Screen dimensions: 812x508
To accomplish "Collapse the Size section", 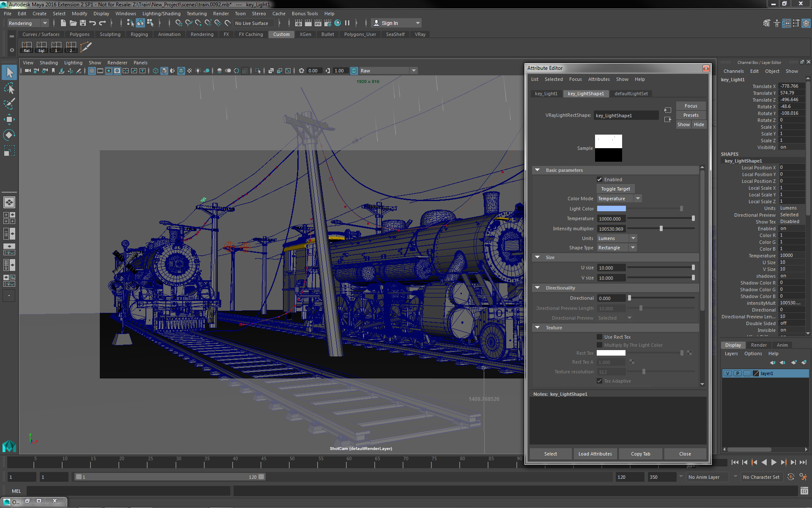I will pyautogui.click(x=538, y=257).
